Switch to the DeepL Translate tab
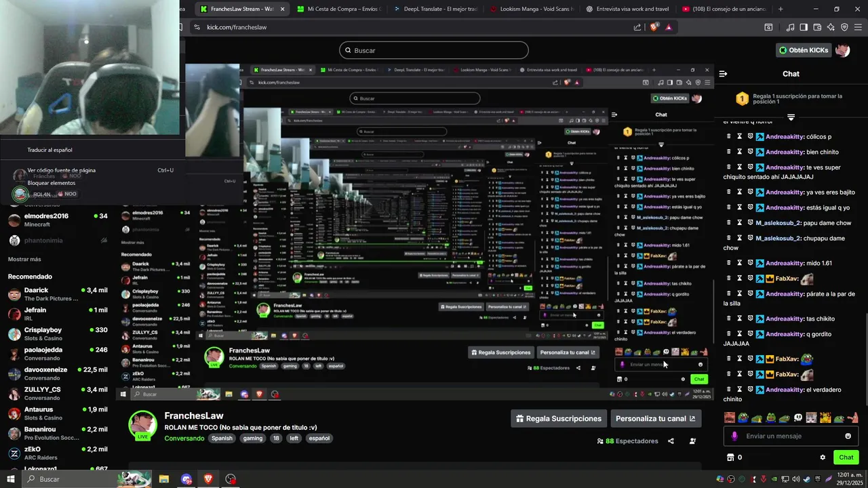This screenshot has width=868, height=488. [x=435, y=9]
